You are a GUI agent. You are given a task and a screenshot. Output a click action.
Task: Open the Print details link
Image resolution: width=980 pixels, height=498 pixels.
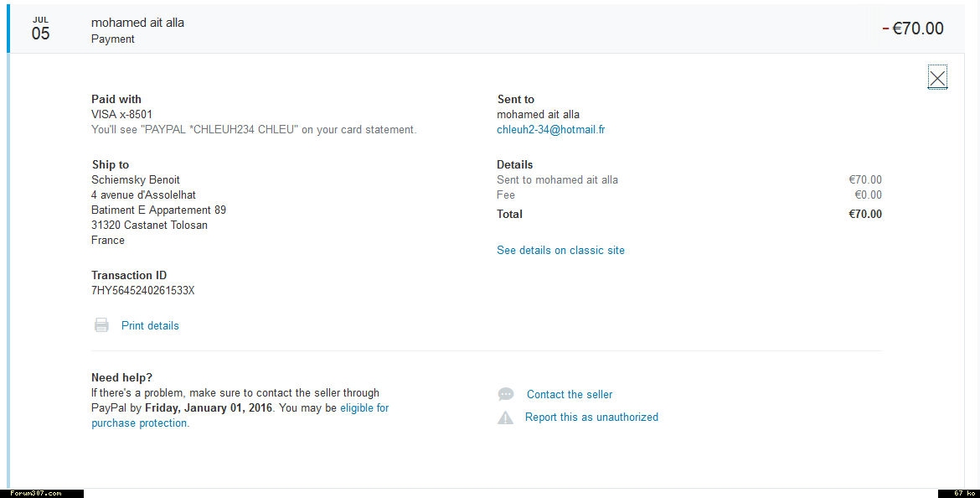click(x=150, y=326)
